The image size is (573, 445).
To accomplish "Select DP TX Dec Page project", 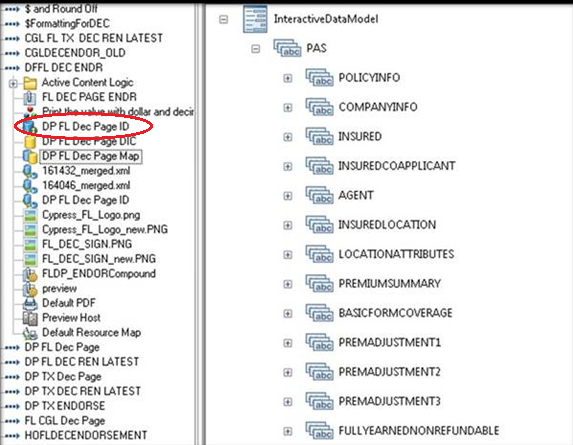I will 63,377.
